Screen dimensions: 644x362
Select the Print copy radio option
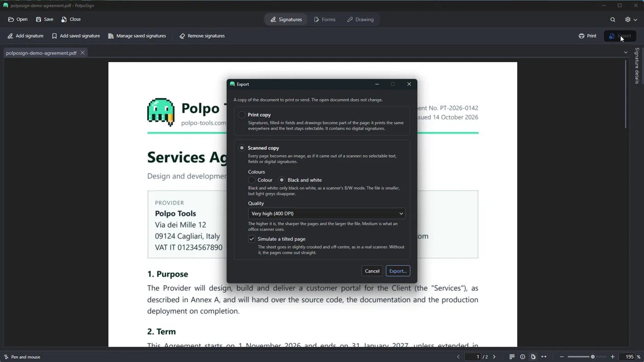coord(242,115)
